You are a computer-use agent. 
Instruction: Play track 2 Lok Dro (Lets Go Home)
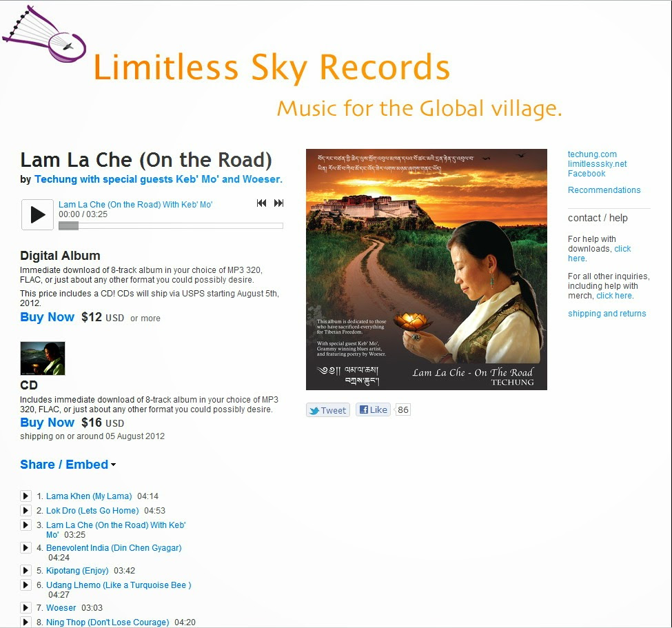coord(26,511)
